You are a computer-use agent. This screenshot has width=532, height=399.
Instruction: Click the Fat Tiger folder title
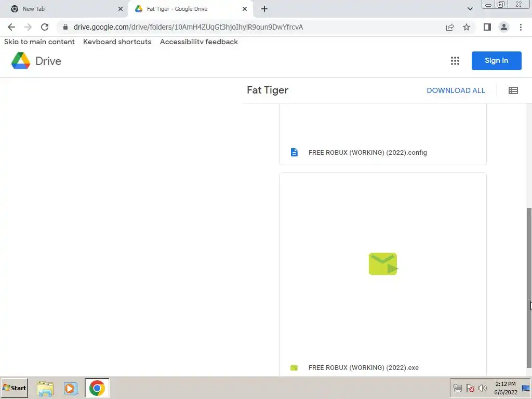(x=268, y=90)
